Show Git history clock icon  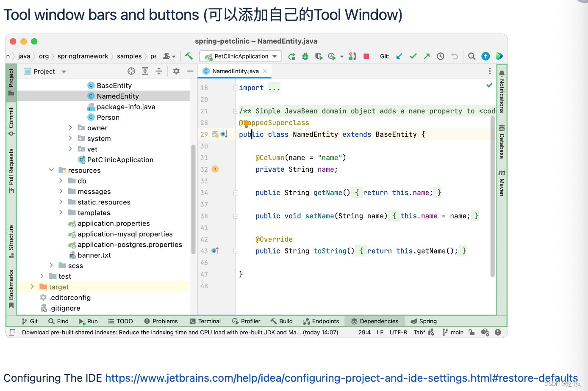[441, 56]
